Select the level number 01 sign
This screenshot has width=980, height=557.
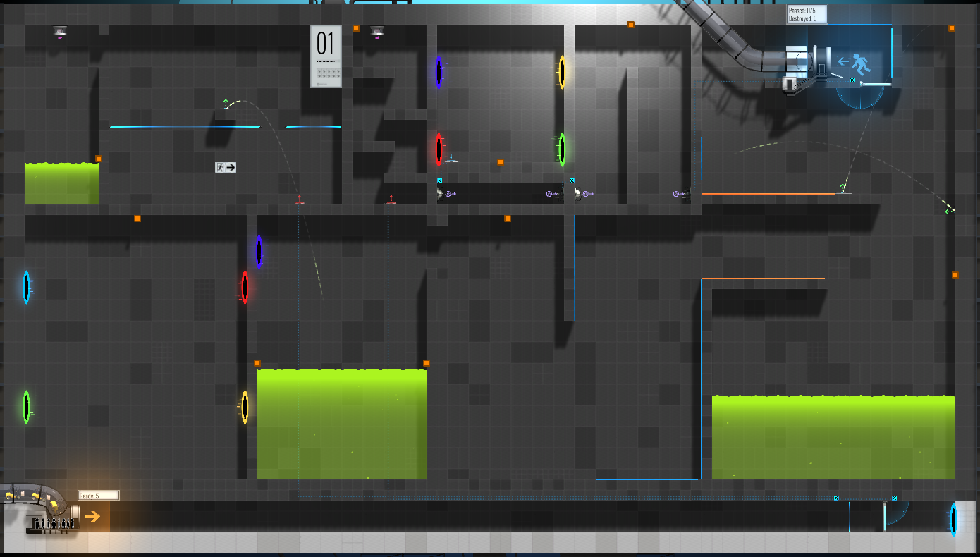[x=326, y=56]
